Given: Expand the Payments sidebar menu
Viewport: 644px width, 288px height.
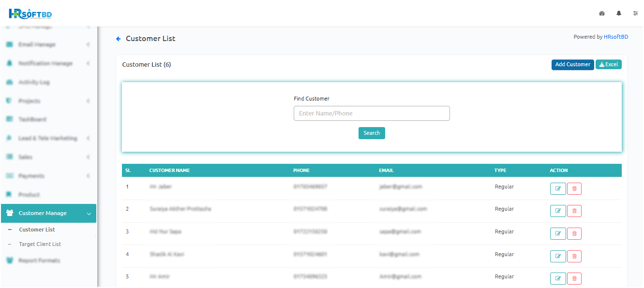Looking at the screenshot, I should pyautogui.click(x=48, y=176).
